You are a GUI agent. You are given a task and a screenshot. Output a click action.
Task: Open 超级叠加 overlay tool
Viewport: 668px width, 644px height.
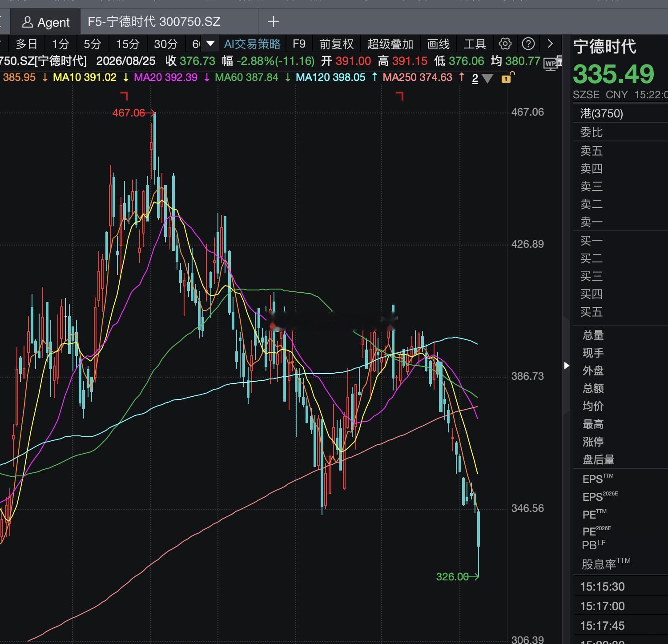point(390,44)
